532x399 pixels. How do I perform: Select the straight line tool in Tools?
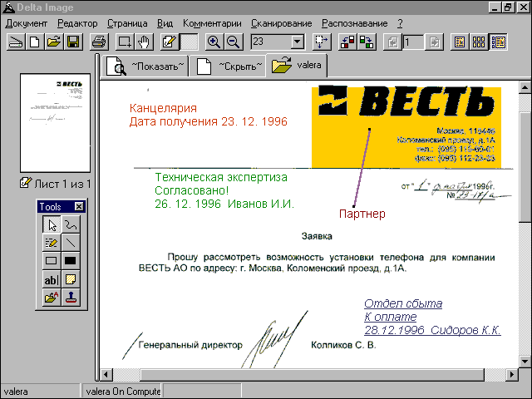tap(71, 243)
